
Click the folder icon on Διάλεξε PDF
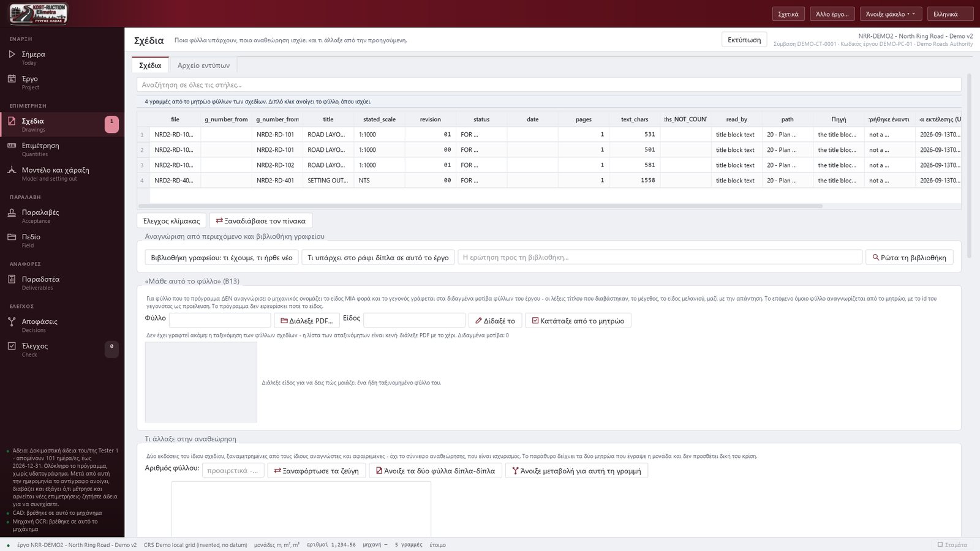pos(284,320)
